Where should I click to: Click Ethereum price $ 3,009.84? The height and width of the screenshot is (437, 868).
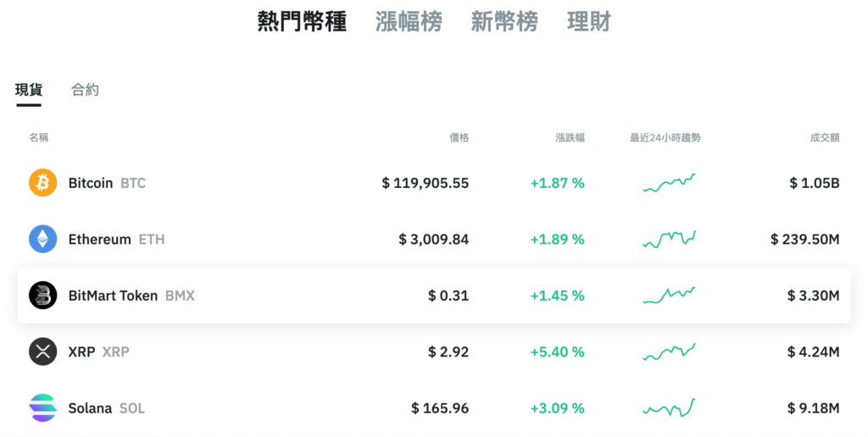pos(434,240)
